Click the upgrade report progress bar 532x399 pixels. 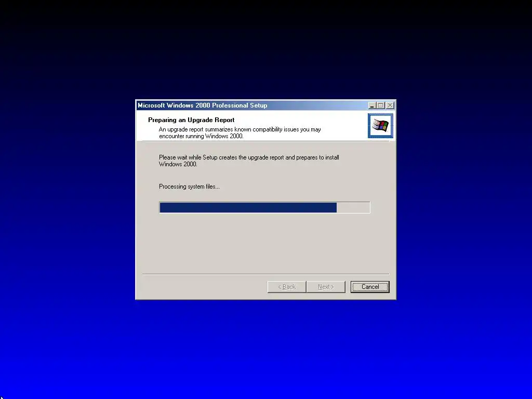(264, 207)
